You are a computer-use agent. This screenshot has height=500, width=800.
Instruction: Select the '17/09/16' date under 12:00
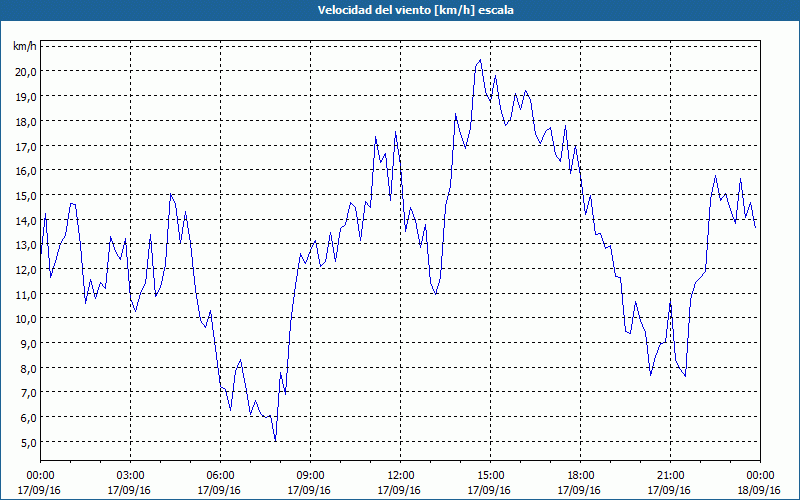coord(399,490)
